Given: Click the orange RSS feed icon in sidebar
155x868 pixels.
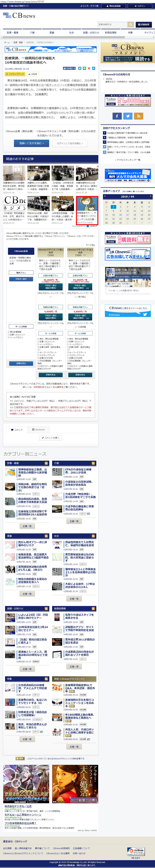Looking at the screenshot, I should (x=138, y=116).
